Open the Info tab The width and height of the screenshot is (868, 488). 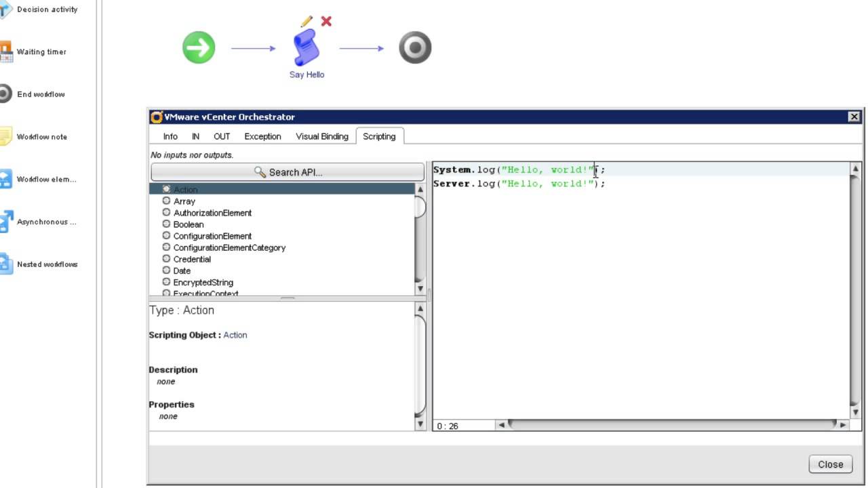[170, 136]
